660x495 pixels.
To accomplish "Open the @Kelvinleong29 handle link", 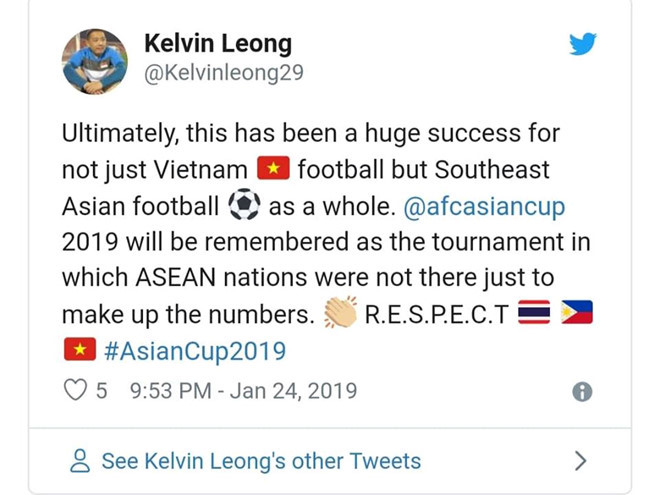I will click(x=224, y=74).
